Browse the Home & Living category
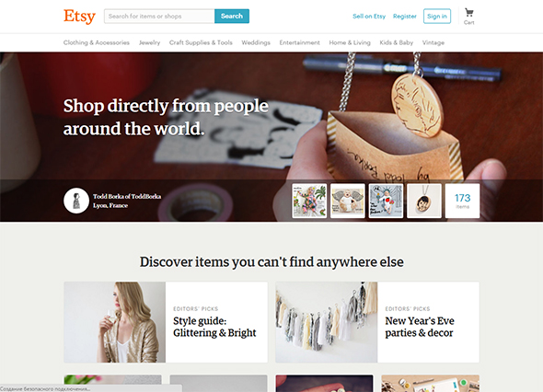 point(350,42)
